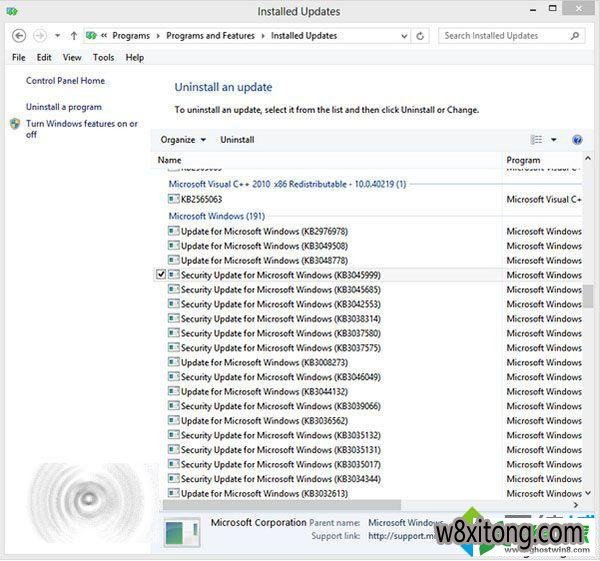This screenshot has width=600, height=561.
Task: Click the search magnifier icon
Action: (575, 36)
